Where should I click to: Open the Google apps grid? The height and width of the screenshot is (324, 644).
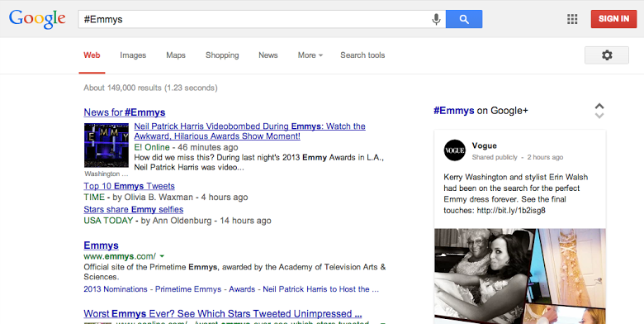coord(572,19)
